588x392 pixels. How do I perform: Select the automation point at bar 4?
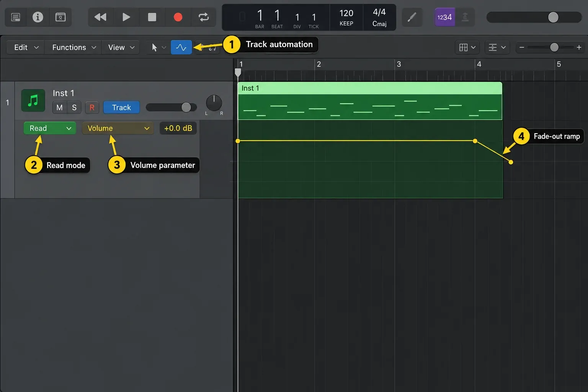click(475, 141)
